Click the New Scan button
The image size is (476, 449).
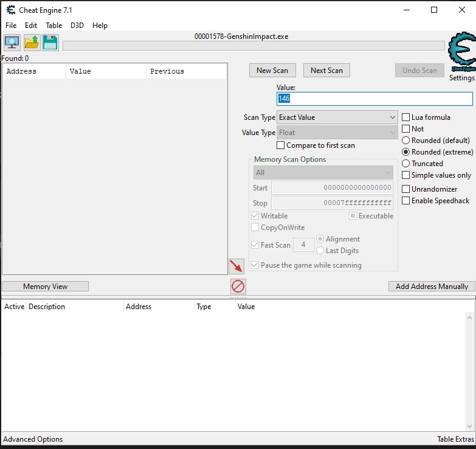pyautogui.click(x=272, y=71)
